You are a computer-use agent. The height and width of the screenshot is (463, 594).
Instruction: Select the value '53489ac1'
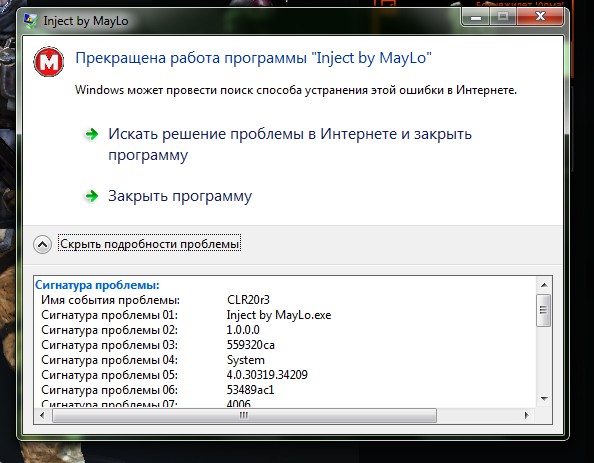pos(250,390)
